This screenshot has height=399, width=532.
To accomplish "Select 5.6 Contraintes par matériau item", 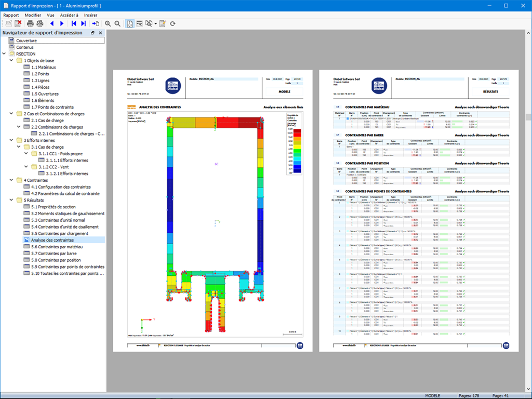I will pyautogui.click(x=57, y=247).
